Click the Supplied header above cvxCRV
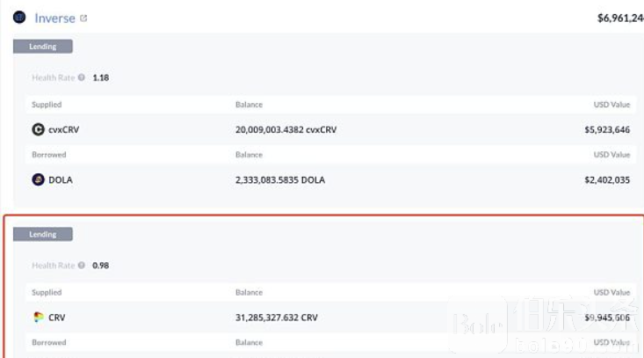Image resolution: width=644 pixels, height=358 pixels. pyautogui.click(x=47, y=105)
